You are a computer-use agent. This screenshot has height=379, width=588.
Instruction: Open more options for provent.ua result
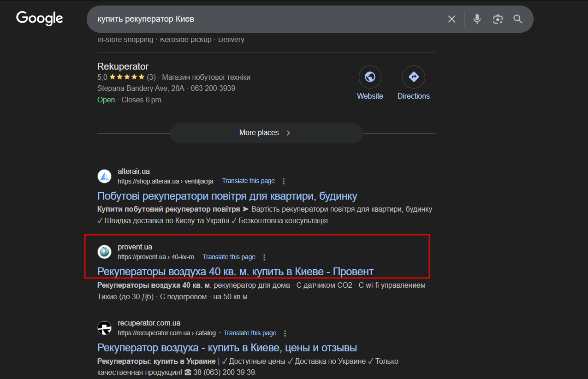coord(264,257)
